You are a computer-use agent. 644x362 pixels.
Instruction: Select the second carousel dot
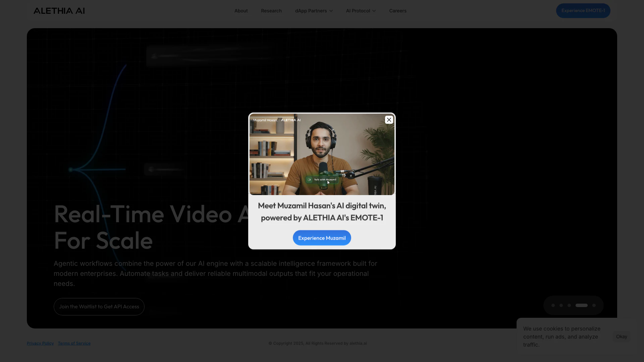561,305
